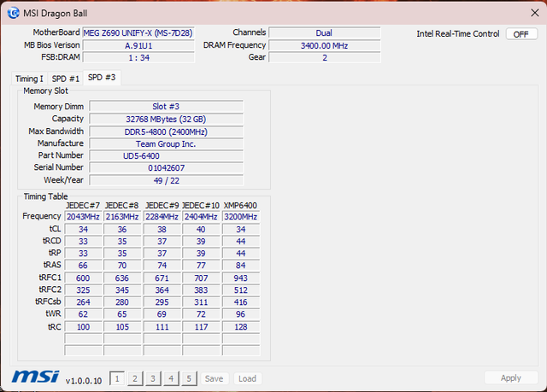Click the MSI Dragon Ball app icon
Screen dimensions: 547x392
click(x=14, y=14)
